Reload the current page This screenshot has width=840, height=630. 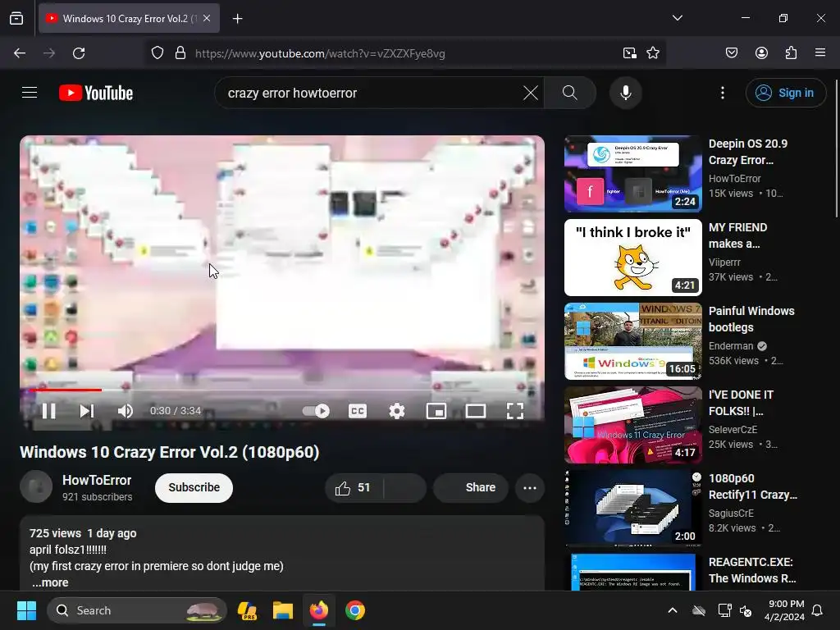tap(79, 53)
